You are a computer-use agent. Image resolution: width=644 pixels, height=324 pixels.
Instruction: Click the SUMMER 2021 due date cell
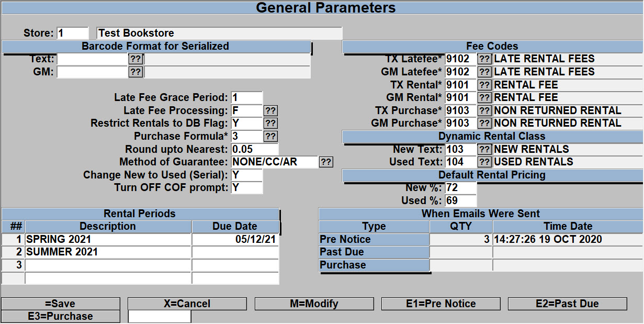tap(235, 252)
